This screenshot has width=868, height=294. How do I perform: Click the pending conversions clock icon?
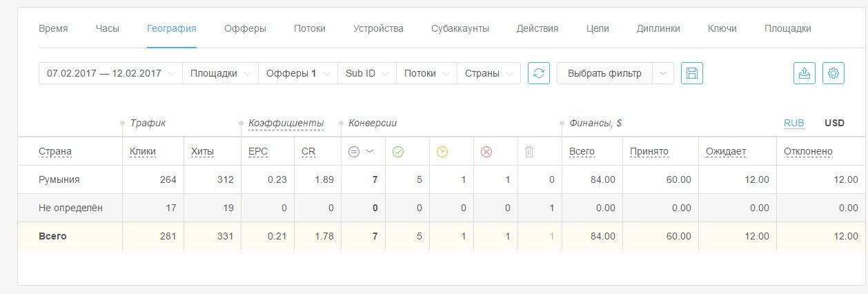(x=442, y=152)
